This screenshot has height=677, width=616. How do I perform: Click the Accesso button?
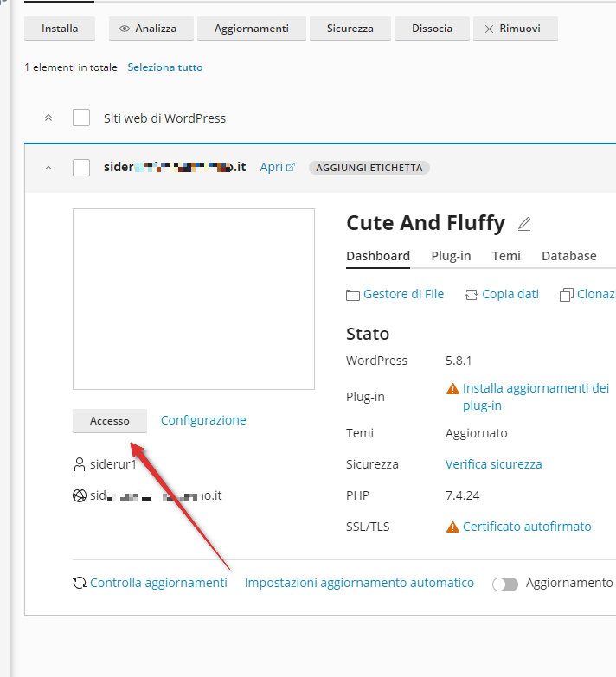[110, 420]
